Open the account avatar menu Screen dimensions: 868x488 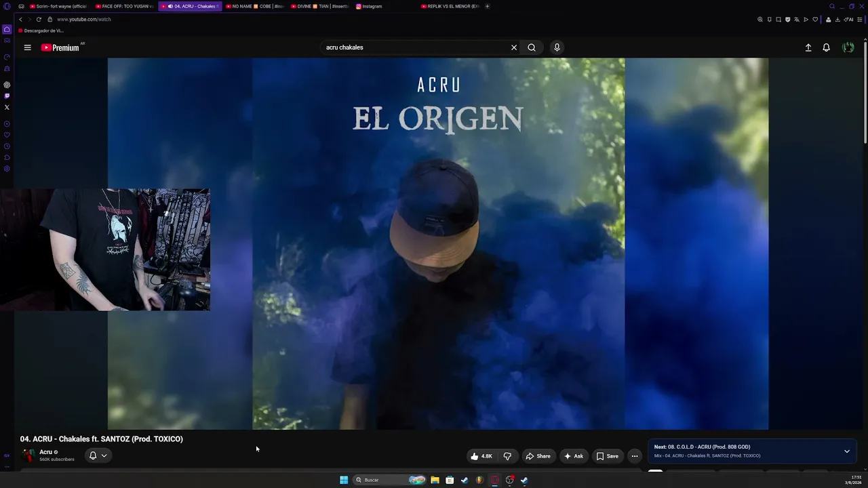click(x=848, y=47)
